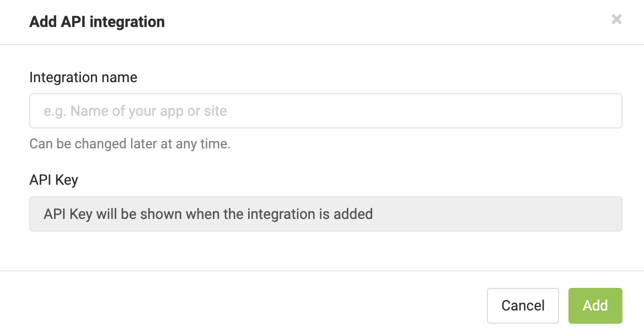Dismiss the dialog with the X icon
644x332 pixels.
[x=616, y=19]
